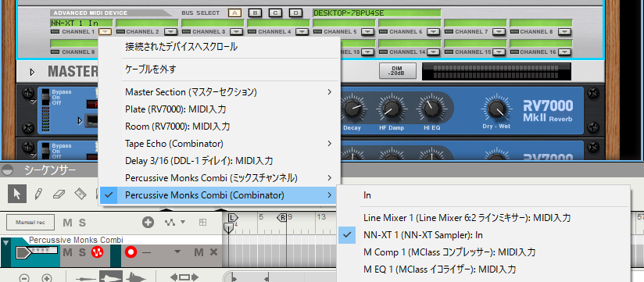Enable record on the note lane

pyautogui.click(x=131, y=252)
